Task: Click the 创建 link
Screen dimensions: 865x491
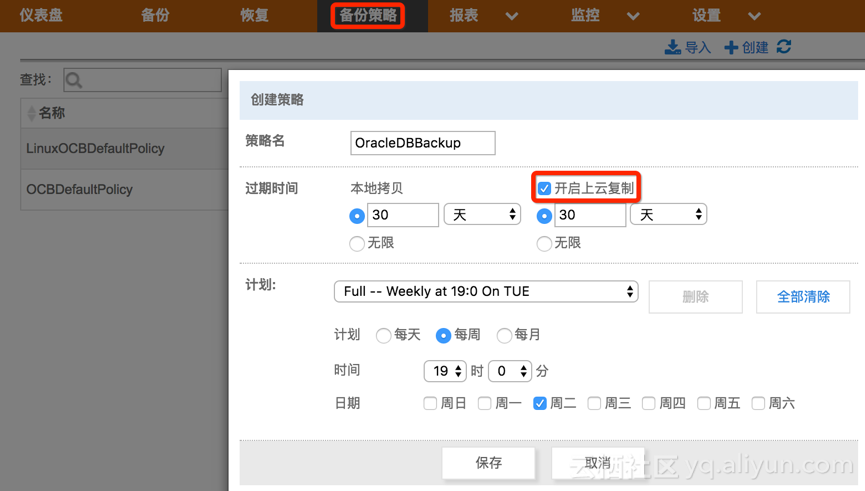Action: pyautogui.click(x=755, y=48)
